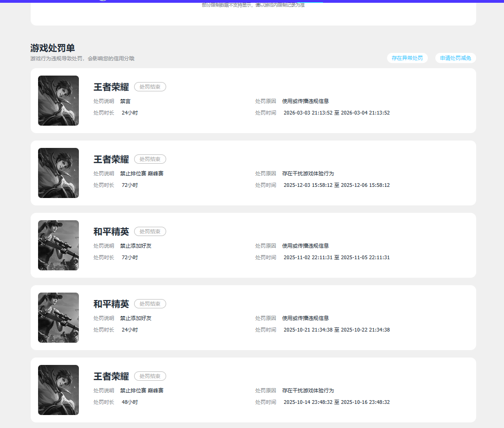The width and height of the screenshot is (504, 428).
Task: Open the 王者荣耀 thumbnail in the 2025-10-14 card
Action: (x=58, y=390)
